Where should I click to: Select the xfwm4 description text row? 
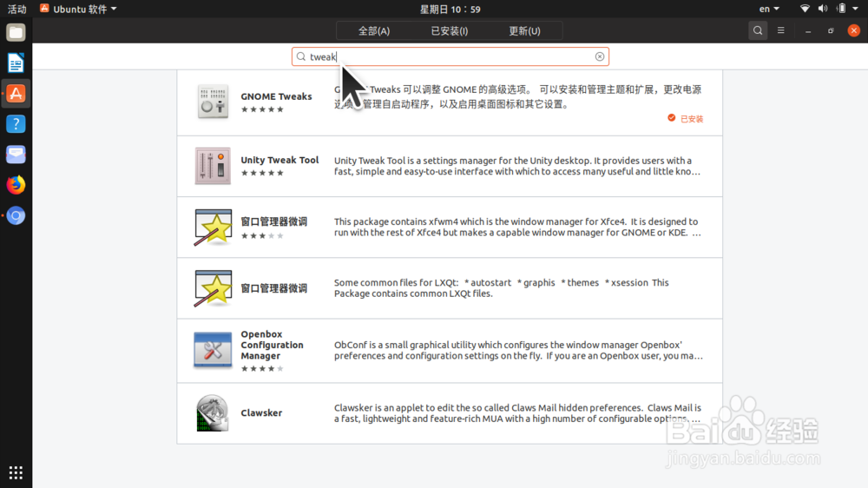[518, 228]
